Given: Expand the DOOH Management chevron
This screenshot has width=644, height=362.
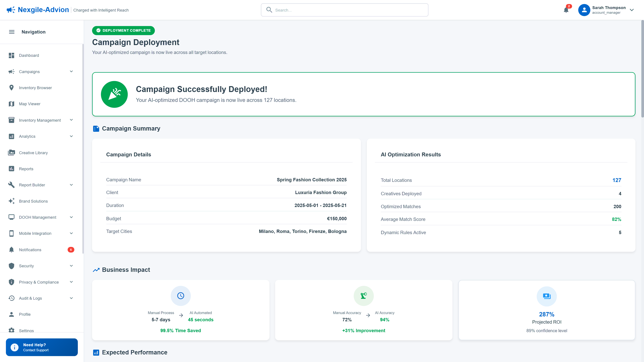Looking at the screenshot, I should tap(71, 217).
